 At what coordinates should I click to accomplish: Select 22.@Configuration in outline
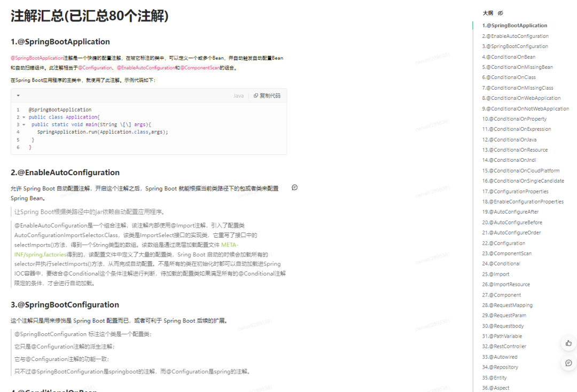point(503,244)
